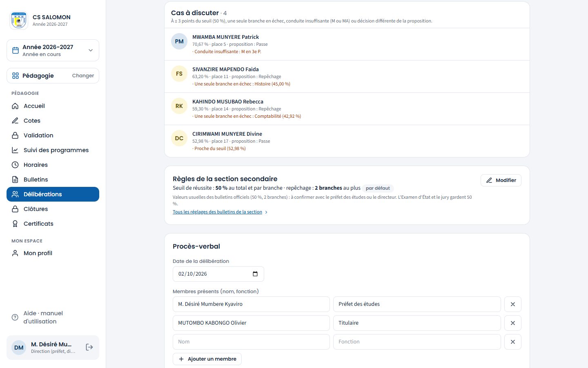Click the empty Fonction input field
This screenshot has height=368, width=588.
point(417,342)
